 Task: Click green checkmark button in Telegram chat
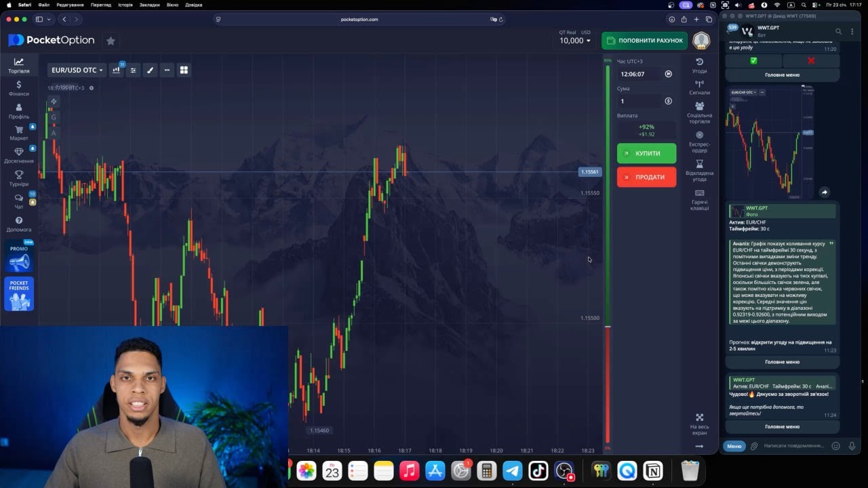(753, 61)
